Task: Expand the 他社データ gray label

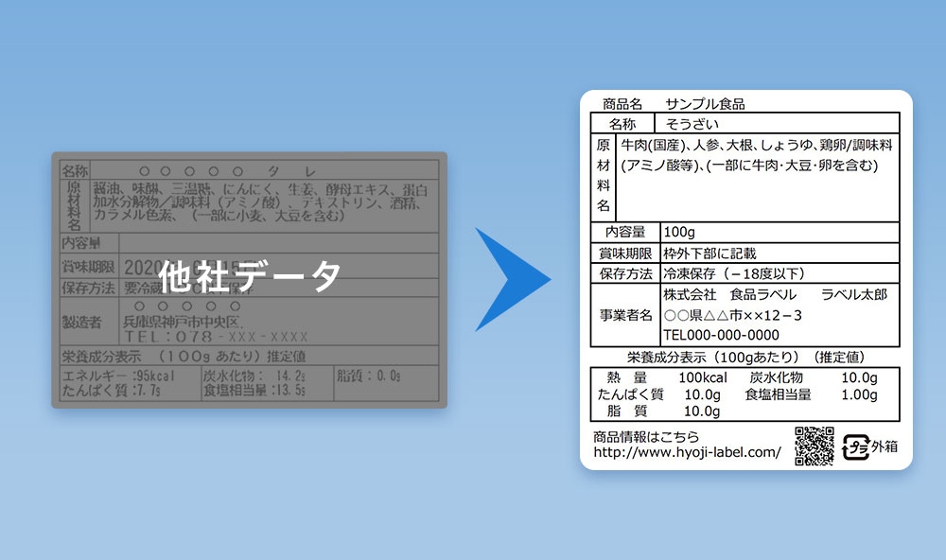Action: click(x=248, y=274)
